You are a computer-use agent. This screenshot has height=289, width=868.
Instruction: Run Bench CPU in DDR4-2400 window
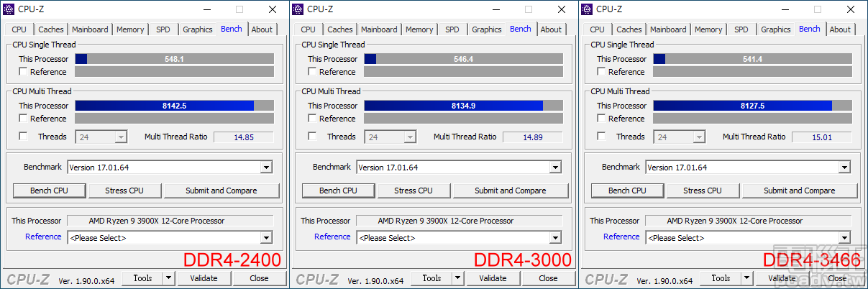tap(49, 191)
